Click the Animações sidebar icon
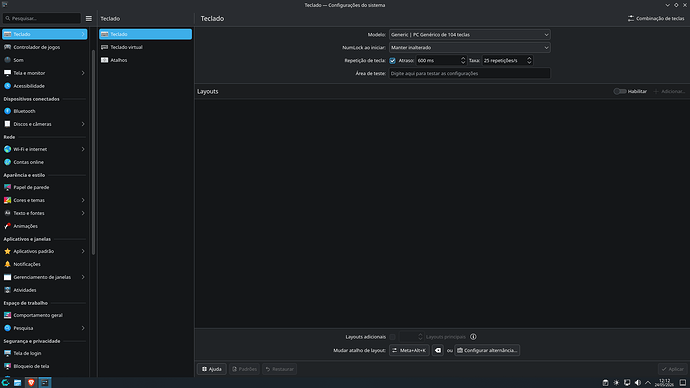This screenshot has height=388, width=690. pos(7,226)
